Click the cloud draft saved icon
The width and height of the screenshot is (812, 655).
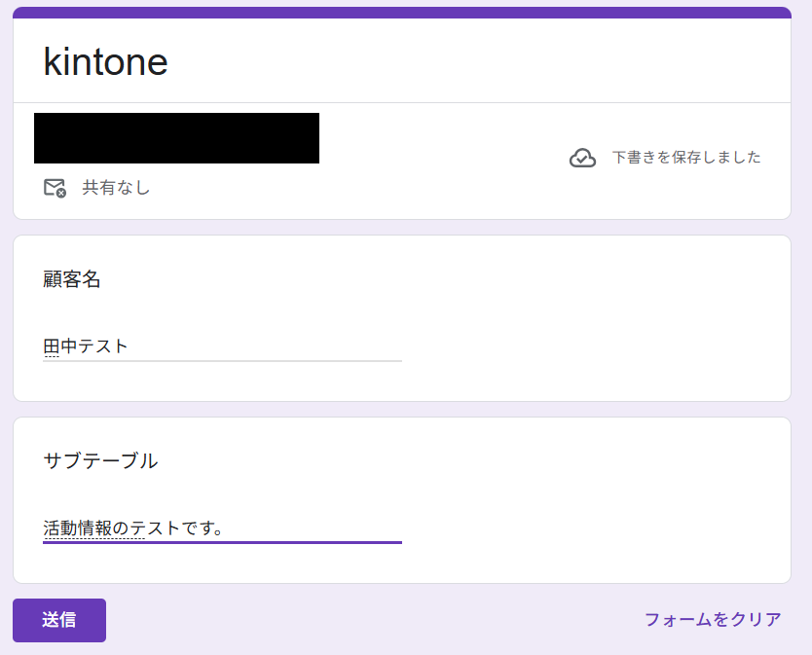582,158
